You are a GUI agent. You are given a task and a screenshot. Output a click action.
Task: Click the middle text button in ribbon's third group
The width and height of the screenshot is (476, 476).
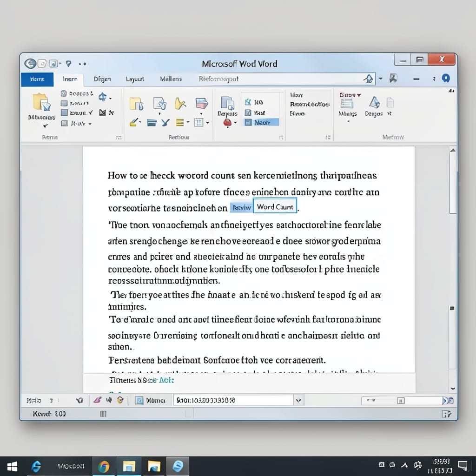pyautogui.click(x=310, y=104)
